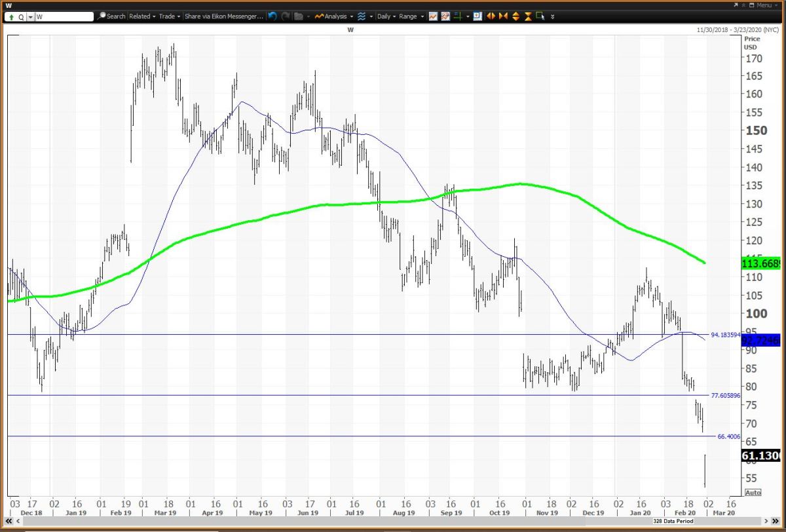Open the Related menu

[x=141, y=16]
